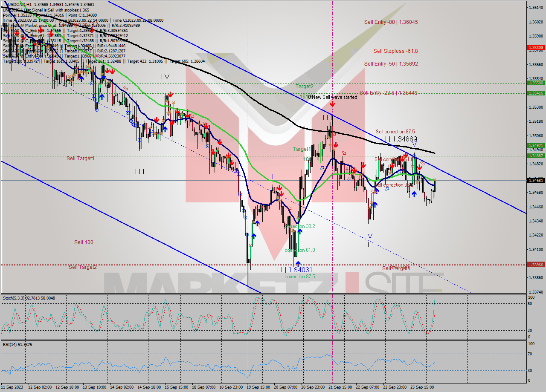The width and height of the screenshot is (546, 392).
Task: Click the '15 Sep 15:00' time label
Action: (177, 387)
